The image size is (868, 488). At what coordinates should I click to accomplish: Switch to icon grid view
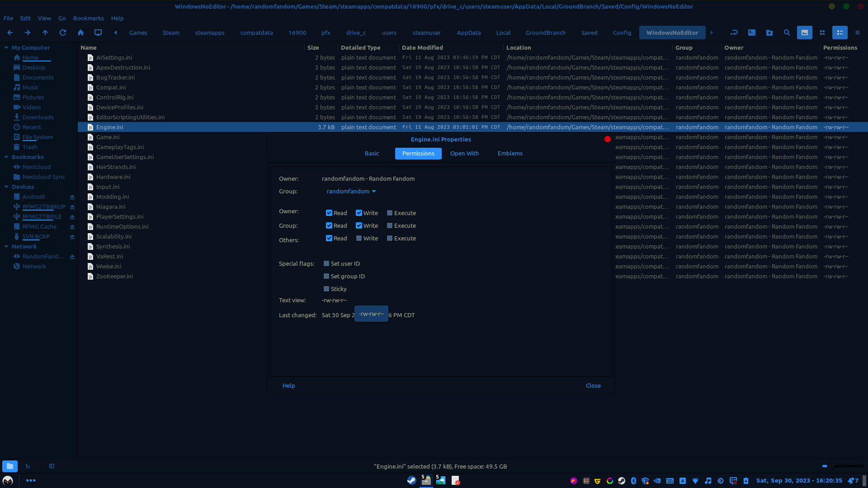tap(822, 33)
